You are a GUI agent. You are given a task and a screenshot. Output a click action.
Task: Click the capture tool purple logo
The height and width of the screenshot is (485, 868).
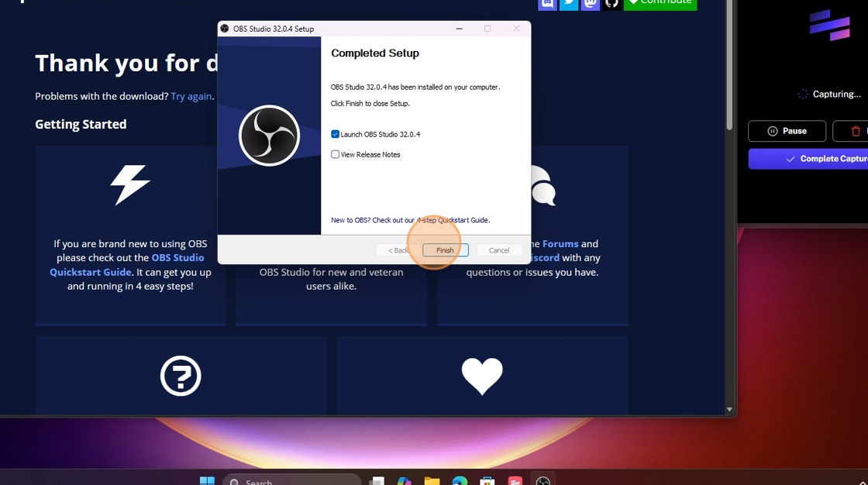(x=829, y=25)
